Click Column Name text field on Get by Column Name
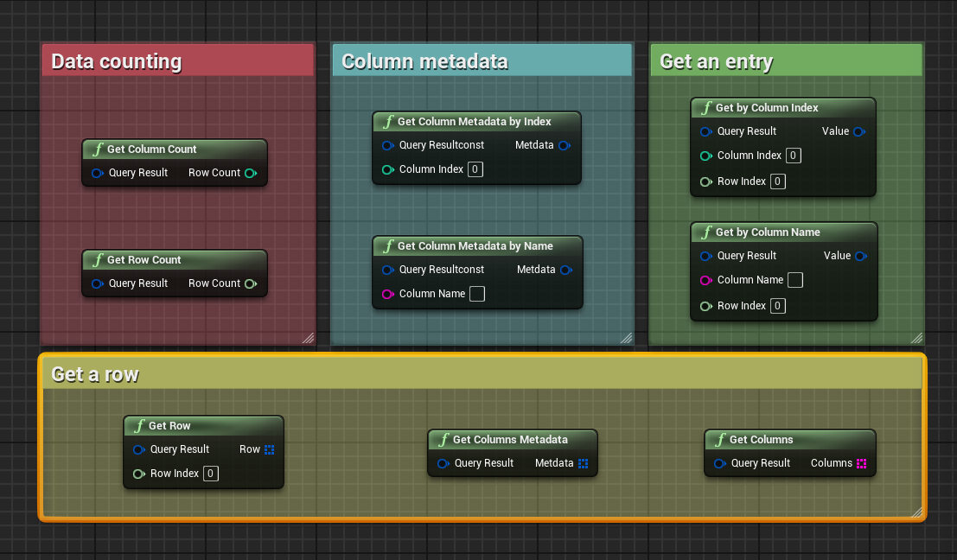The image size is (957, 560). 795,280
